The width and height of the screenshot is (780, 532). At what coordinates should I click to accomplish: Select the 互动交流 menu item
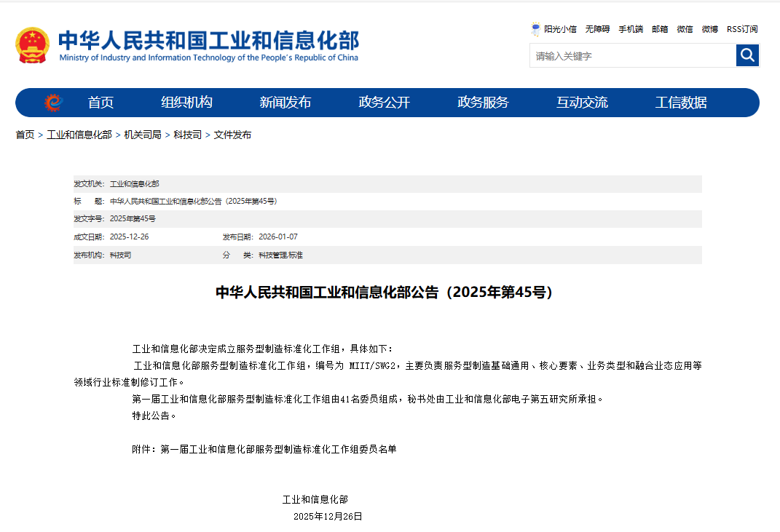(x=582, y=103)
